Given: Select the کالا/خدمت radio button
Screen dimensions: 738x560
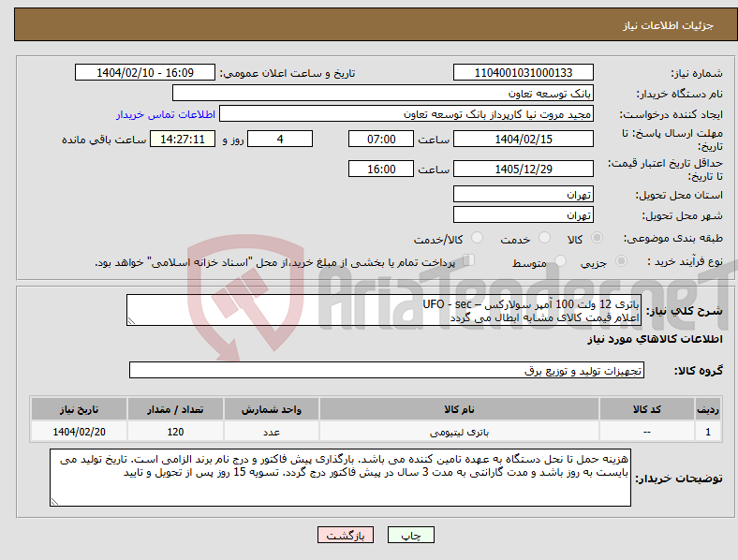Looking at the screenshot, I should point(478,238).
